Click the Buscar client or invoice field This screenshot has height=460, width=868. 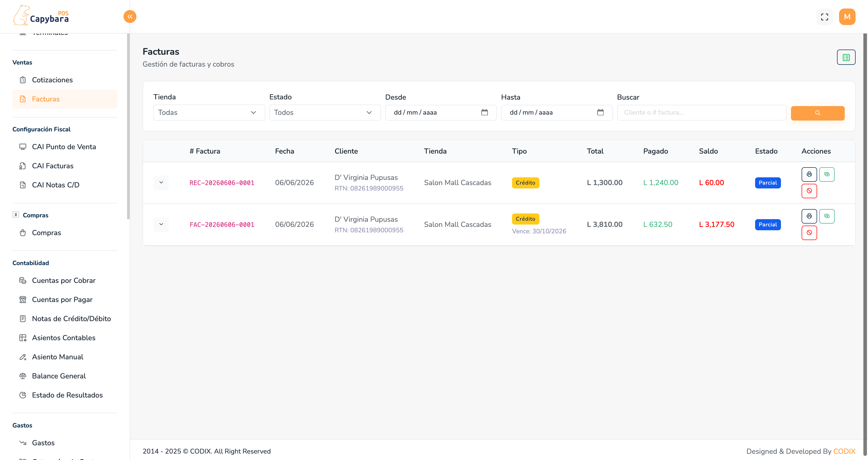point(702,113)
